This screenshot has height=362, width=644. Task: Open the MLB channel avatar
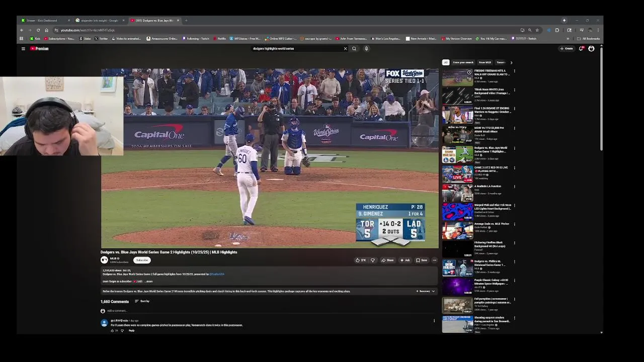104,260
